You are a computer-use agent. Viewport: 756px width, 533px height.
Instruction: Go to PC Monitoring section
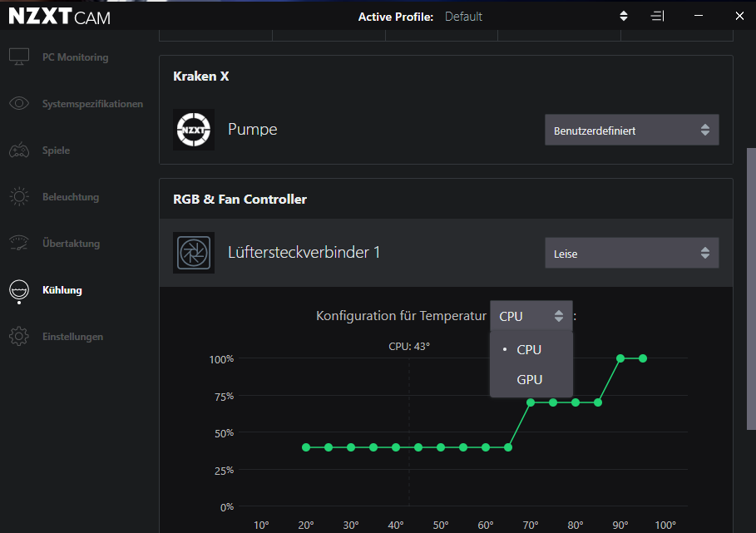click(75, 57)
